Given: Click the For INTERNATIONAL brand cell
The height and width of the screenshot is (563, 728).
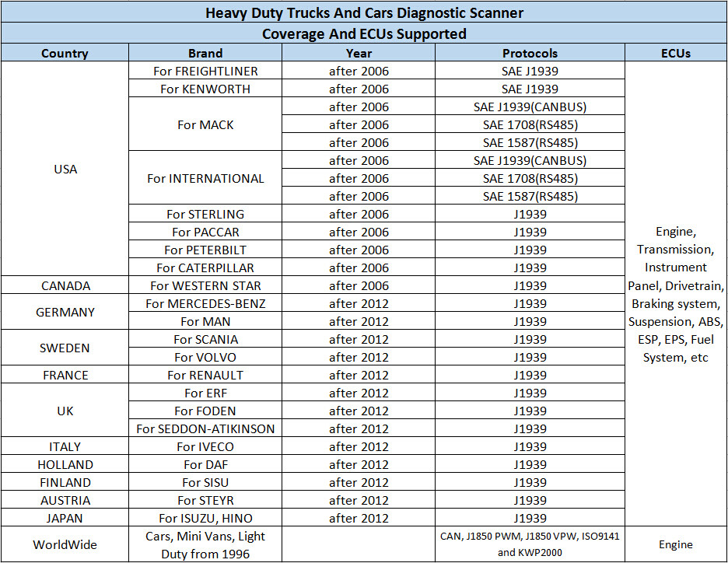Looking at the screenshot, I should (205, 178).
